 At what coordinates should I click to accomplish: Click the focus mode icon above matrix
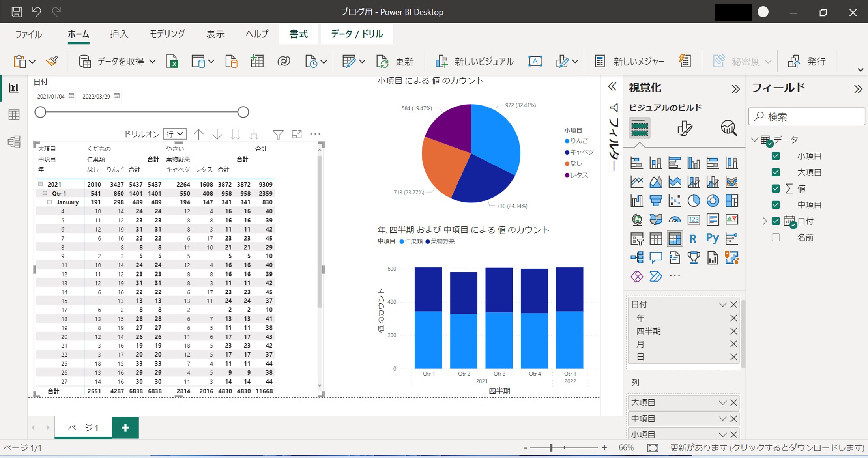click(x=297, y=134)
